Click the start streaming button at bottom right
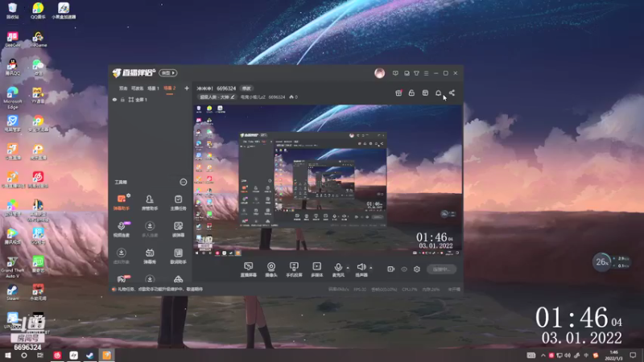 pyautogui.click(x=441, y=269)
